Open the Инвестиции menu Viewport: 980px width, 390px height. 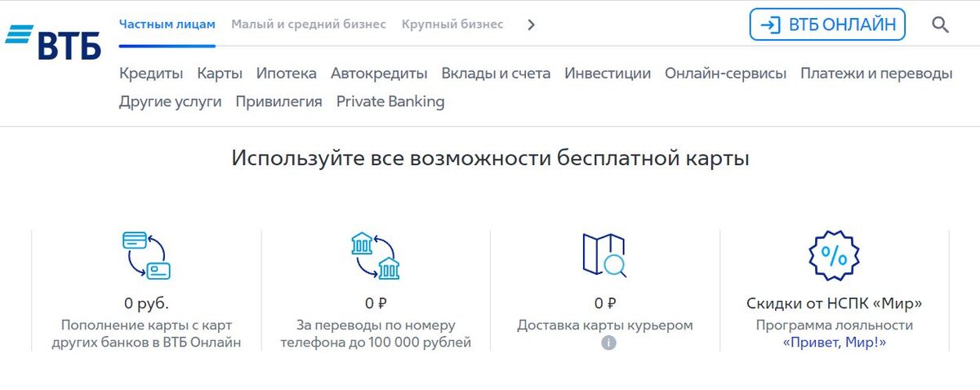[608, 74]
